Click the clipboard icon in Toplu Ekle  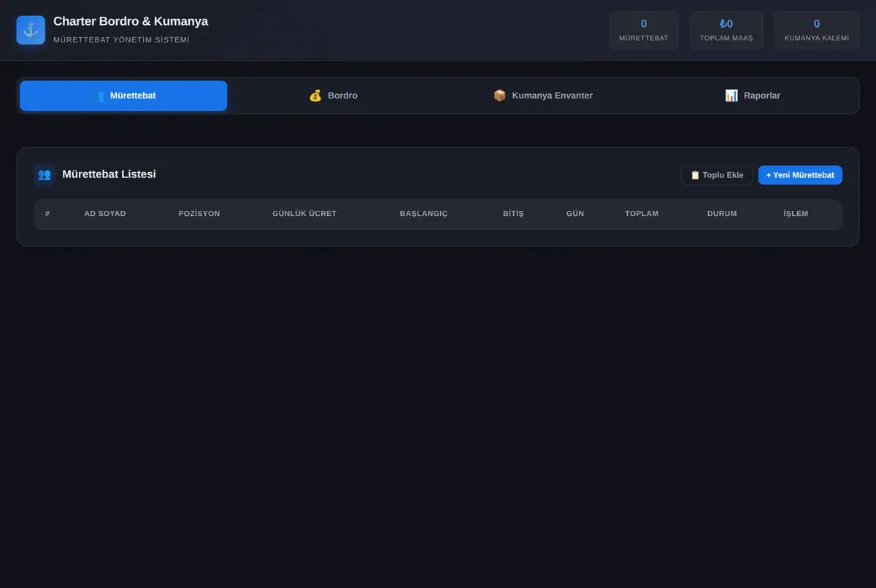(695, 175)
